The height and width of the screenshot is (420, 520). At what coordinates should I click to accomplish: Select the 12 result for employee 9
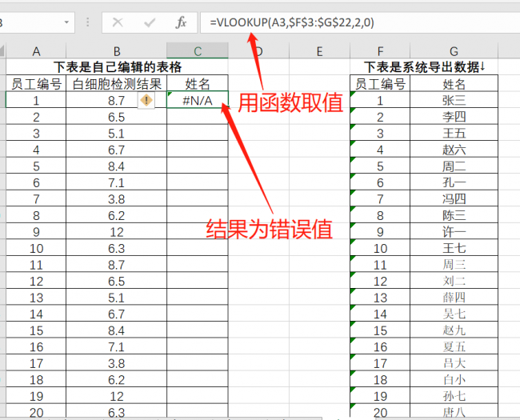click(117, 231)
